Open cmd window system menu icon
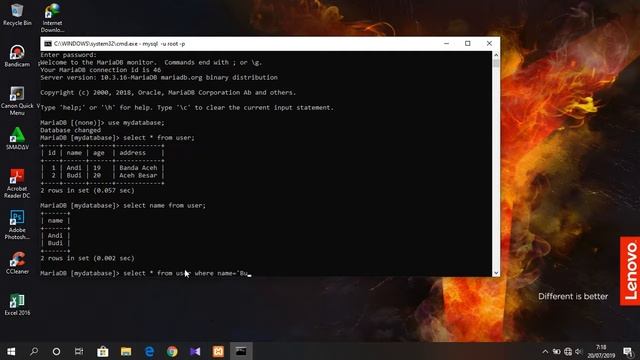The height and width of the screenshot is (360, 640). pyautogui.click(x=48, y=44)
